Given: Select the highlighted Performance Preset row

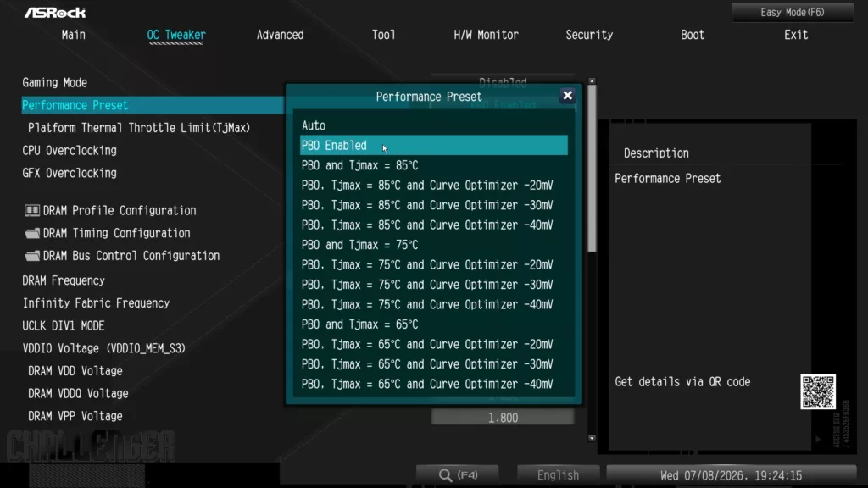Looking at the screenshot, I should pos(153,105).
